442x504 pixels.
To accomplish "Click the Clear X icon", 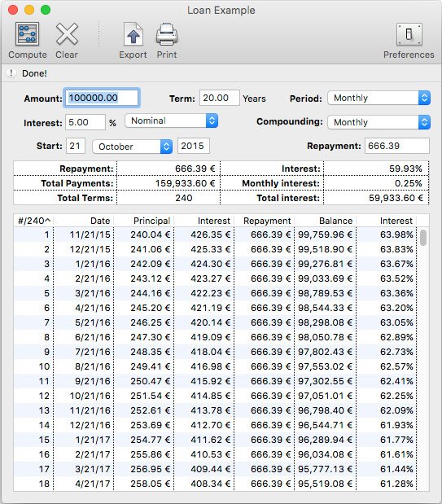I will pos(67,34).
